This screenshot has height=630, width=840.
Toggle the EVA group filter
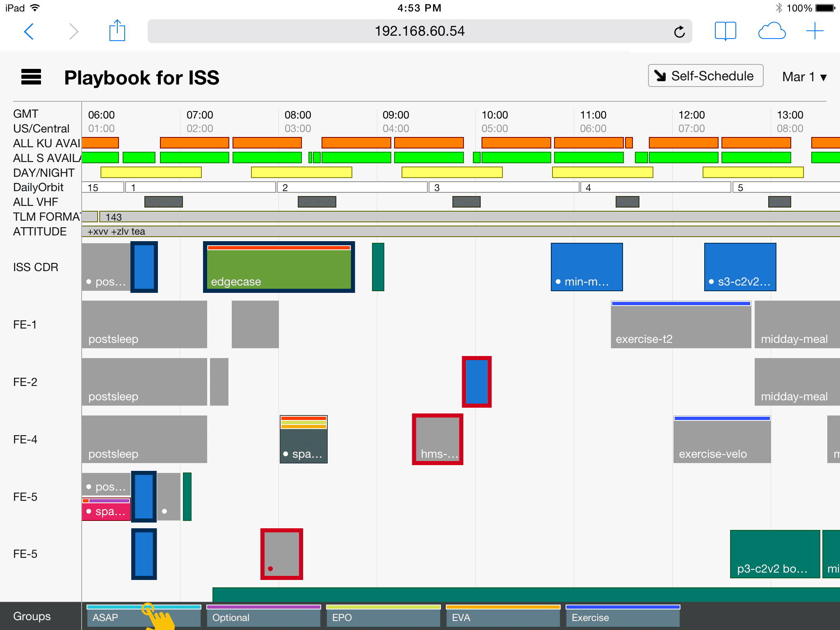pyautogui.click(x=503, y=616)
